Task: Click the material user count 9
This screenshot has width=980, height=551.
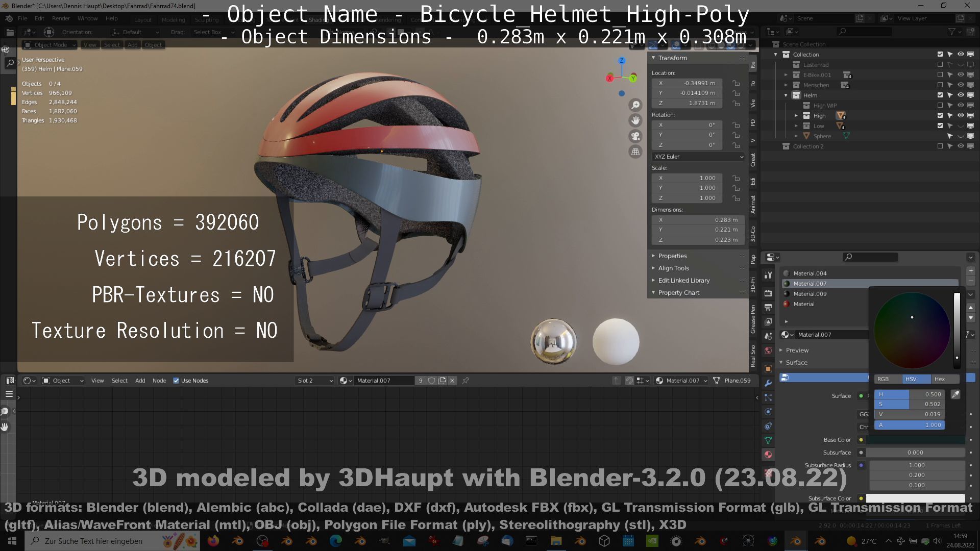Action: [421, 381]
